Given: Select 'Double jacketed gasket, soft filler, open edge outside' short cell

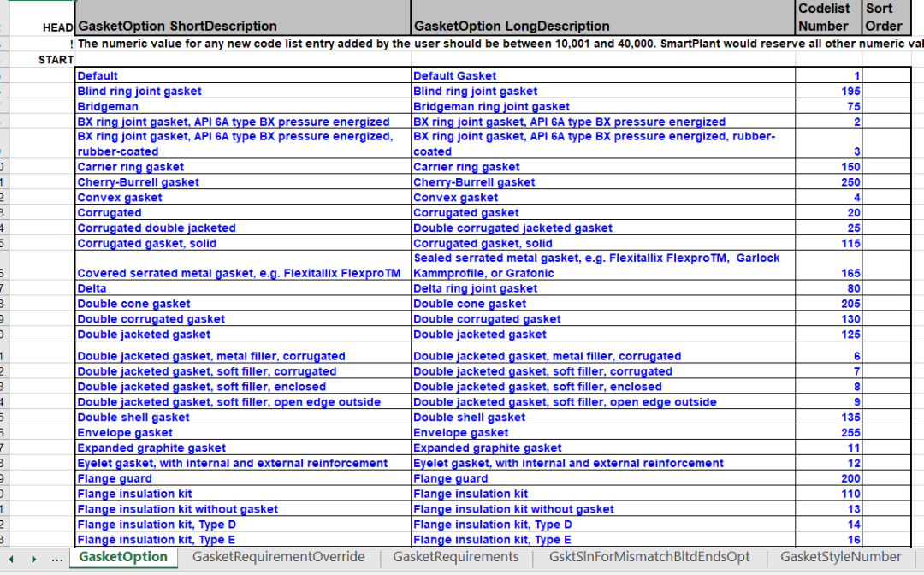Looking at the screenshot, I should click(243, 402).
